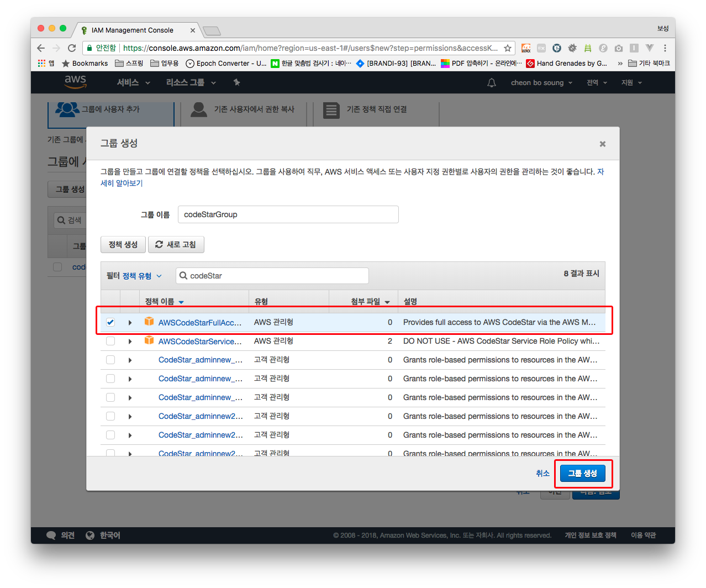Open the notifications bell icon
This screenshot has width=706, height=588.
(x=491, y=83)
